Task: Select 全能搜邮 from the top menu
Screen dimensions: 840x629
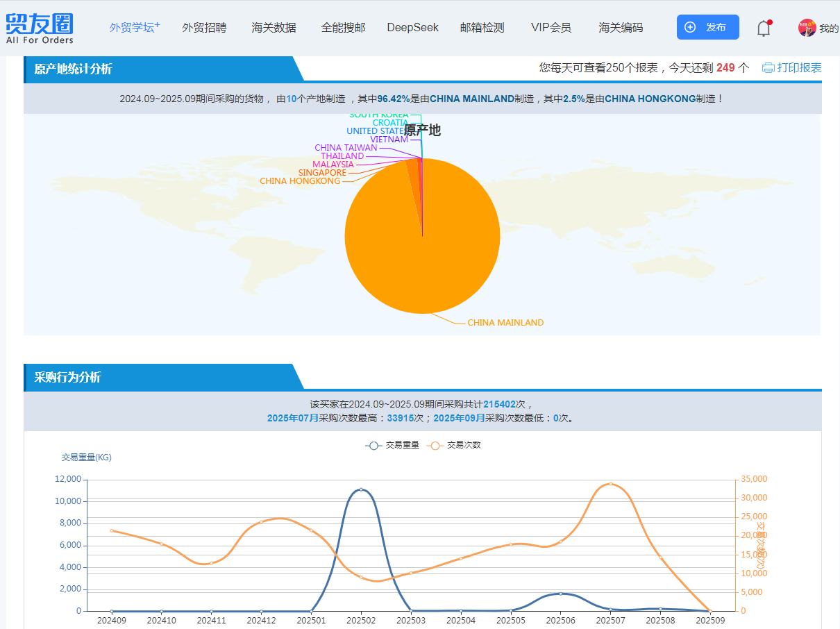Action: click(343, 28)
